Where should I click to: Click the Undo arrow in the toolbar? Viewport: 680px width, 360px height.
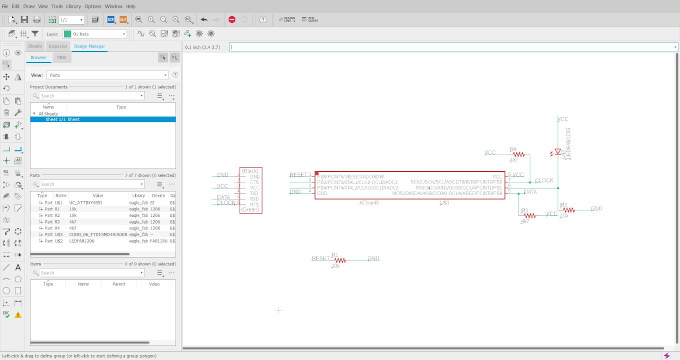[204, 20]
